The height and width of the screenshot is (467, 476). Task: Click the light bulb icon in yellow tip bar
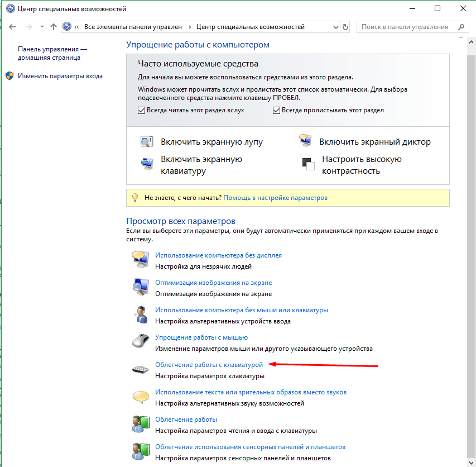[x=135, y=198]
